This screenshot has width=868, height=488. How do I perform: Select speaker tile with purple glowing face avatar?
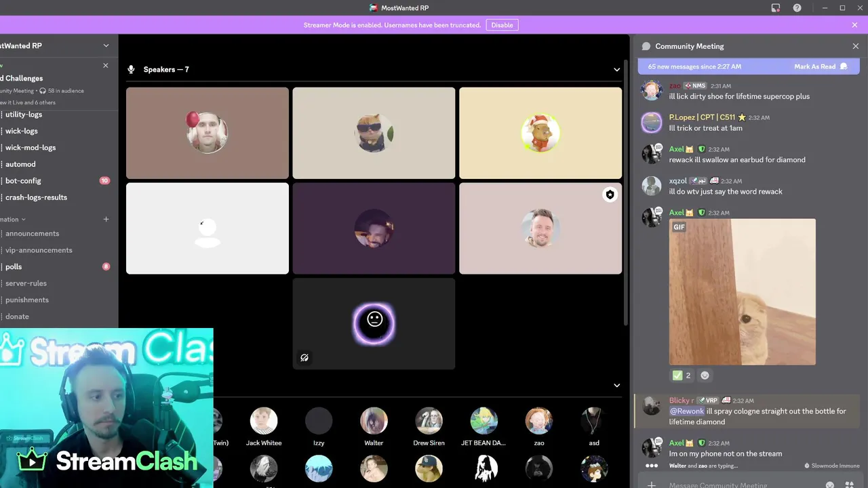click(374, 323)
